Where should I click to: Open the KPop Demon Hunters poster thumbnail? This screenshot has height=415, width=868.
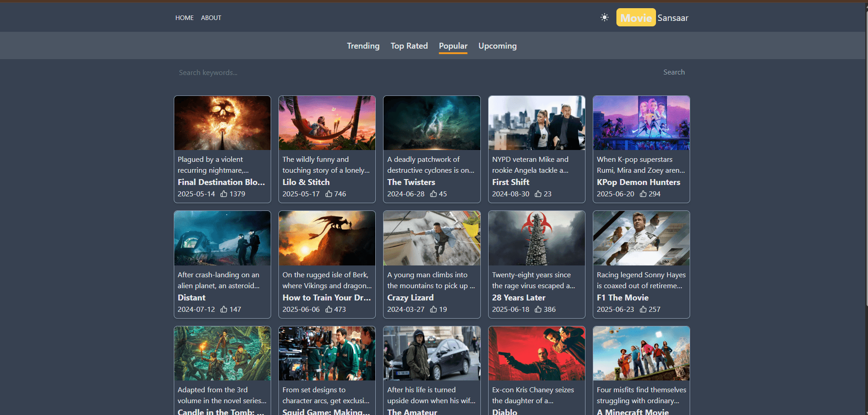point(641,123)
